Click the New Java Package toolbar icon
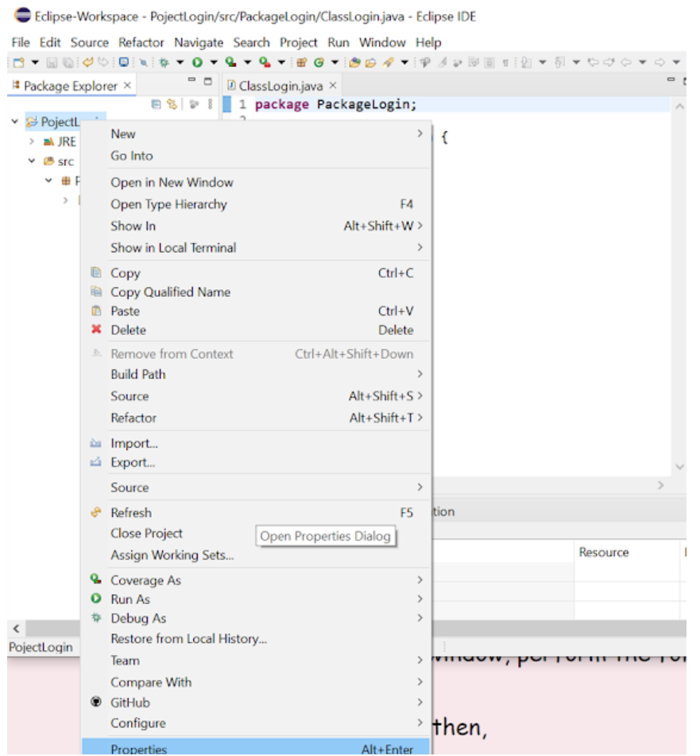This screenshot has width=700, height=756. [x=301, y=63]
